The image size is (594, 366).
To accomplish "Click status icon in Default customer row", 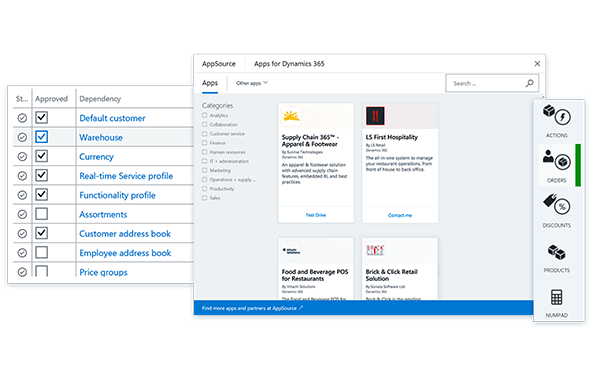I will tap(22, 118).
